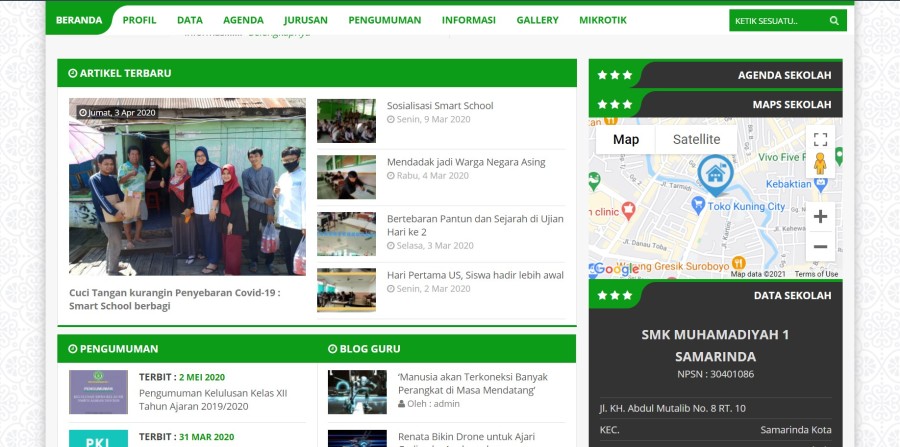900x447 pixels.
Task: Click the Sosialisasi Smart School thumbnail
Action: 346,121
